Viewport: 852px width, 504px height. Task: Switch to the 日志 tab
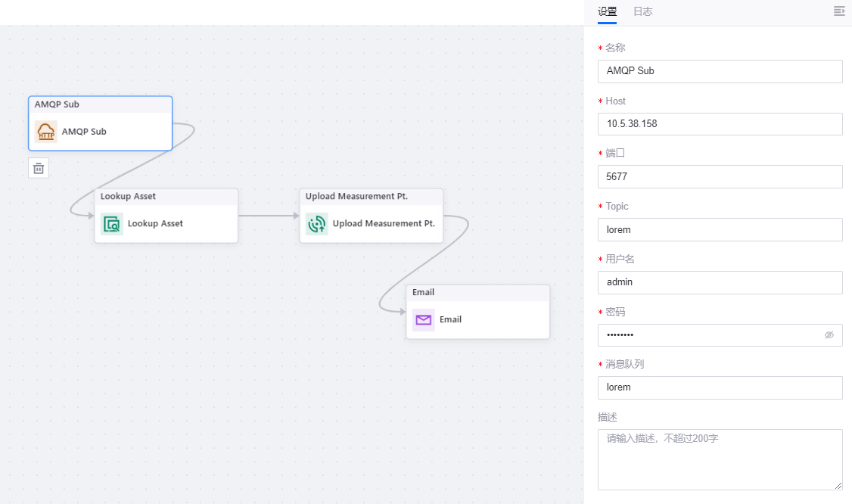tap(642, 11)
